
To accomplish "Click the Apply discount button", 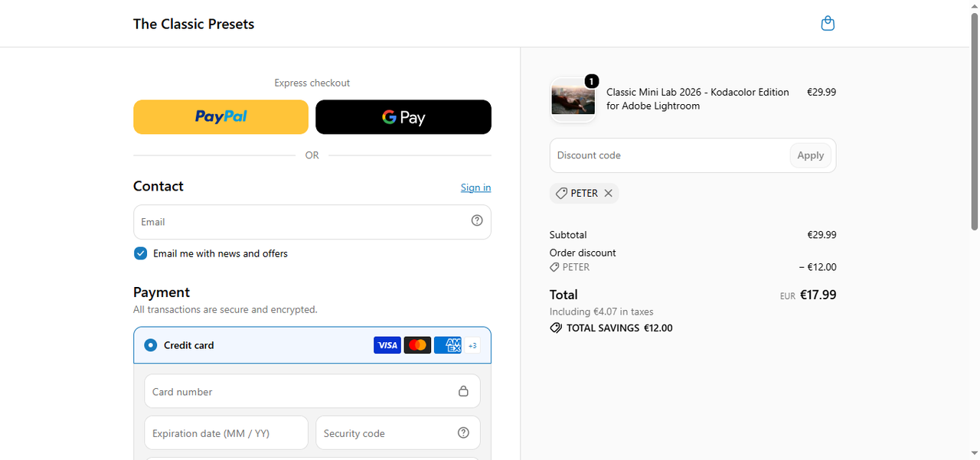I will [x=810, y=155].
